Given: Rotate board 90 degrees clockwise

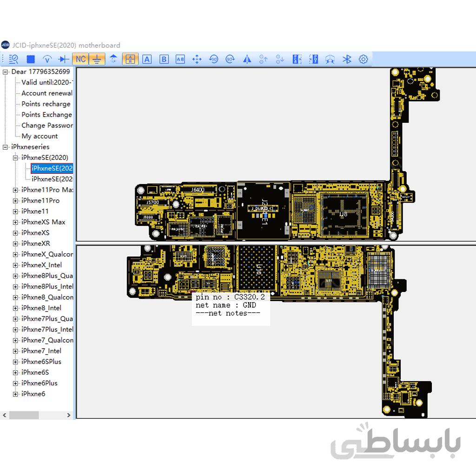Looking at the screenshot, I should (x=230, y=59).
